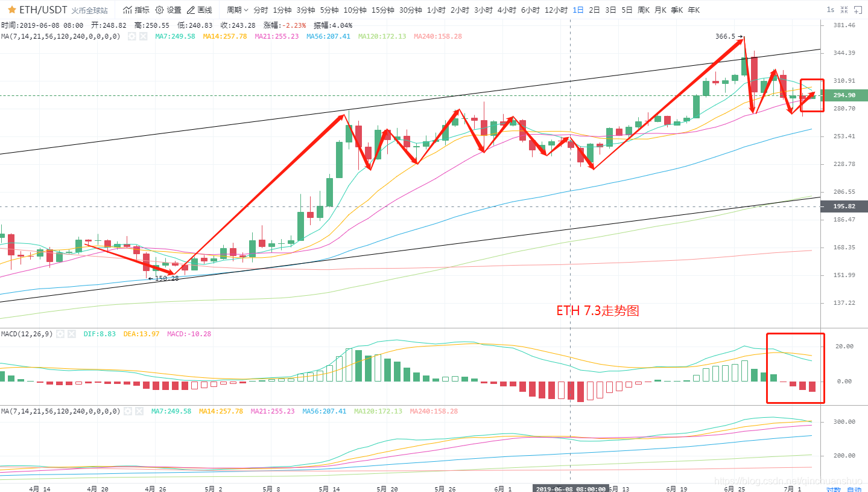The height and width of the screenshot is (492, 868).
Task: Click bottom sub-chart MA56:207.41 value
Action: click(x=325, y=411)
